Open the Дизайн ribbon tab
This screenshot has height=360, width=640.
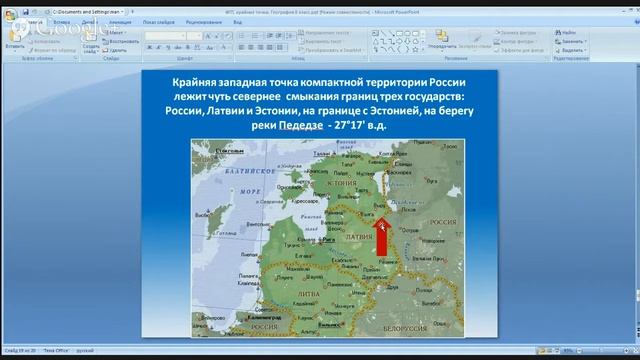89,22
